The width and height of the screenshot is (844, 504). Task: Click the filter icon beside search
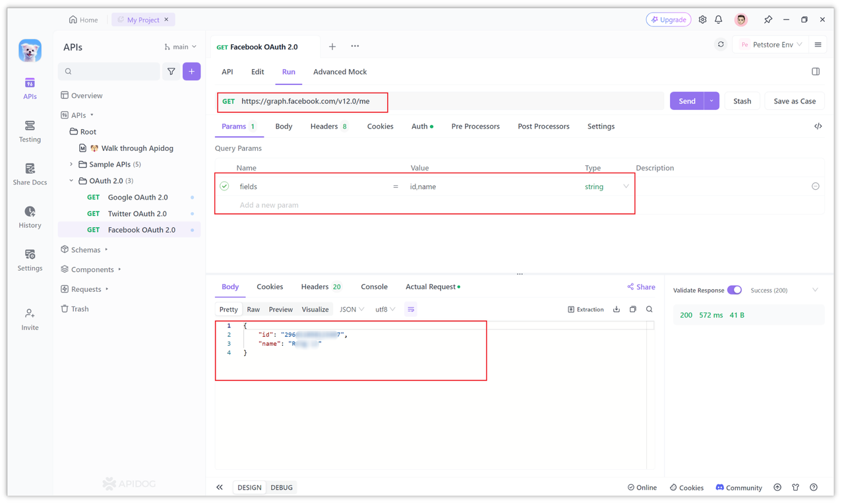tap(171, 71)
